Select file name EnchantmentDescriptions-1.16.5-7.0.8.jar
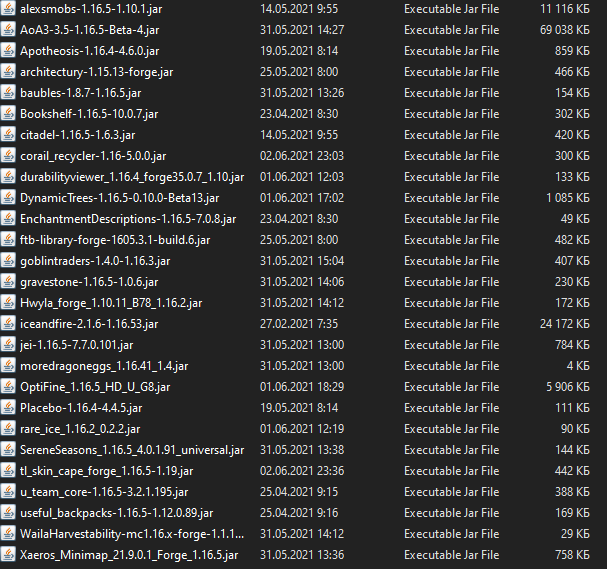607x569 pixels. [x=128, y=219]
